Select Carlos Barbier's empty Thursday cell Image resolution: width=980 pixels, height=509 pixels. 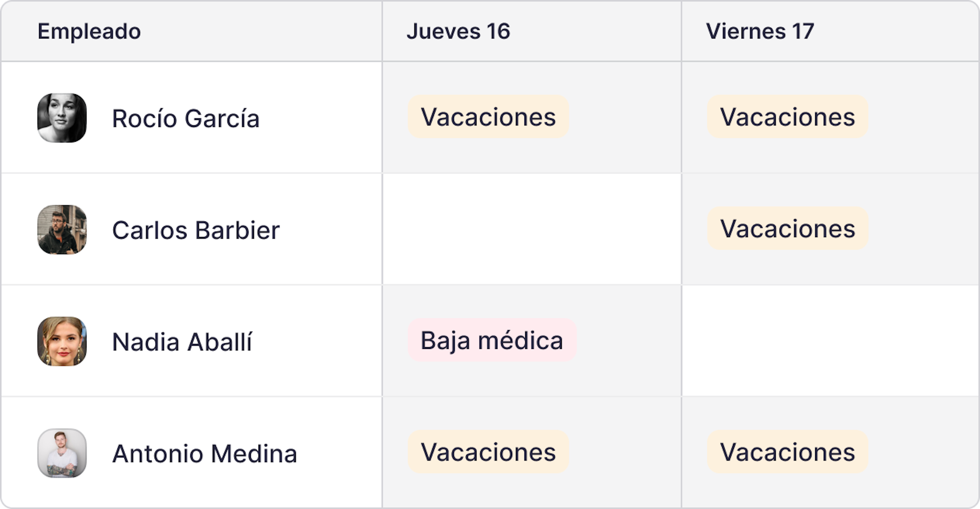coord(531,229)
